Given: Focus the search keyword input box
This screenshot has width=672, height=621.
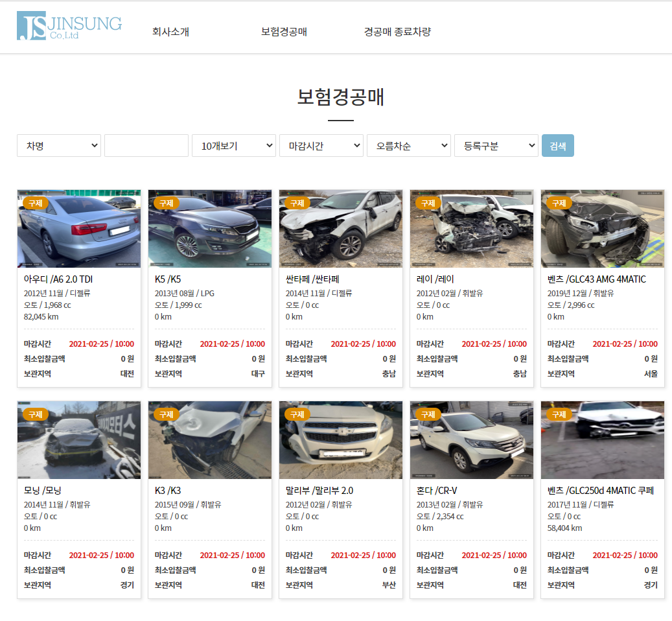Looking at the screenshot, I should [x=146, y=146].
